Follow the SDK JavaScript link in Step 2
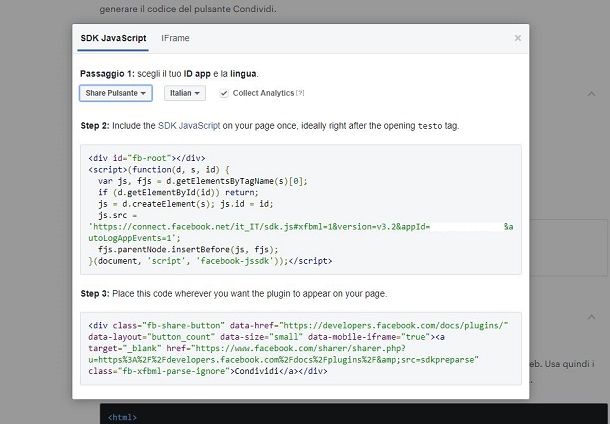Screen dimensions: 610x424 click(x=189, y=126)
